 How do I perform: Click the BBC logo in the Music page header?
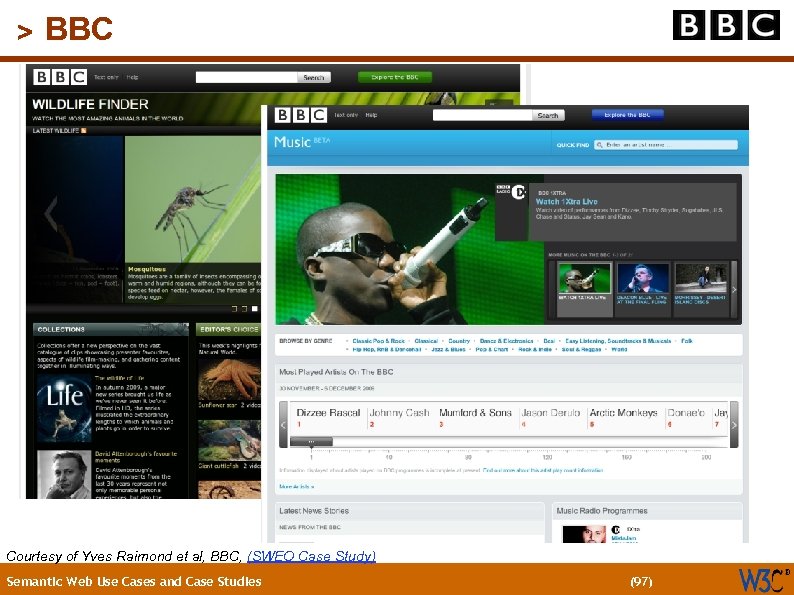[x=301, y=115]
